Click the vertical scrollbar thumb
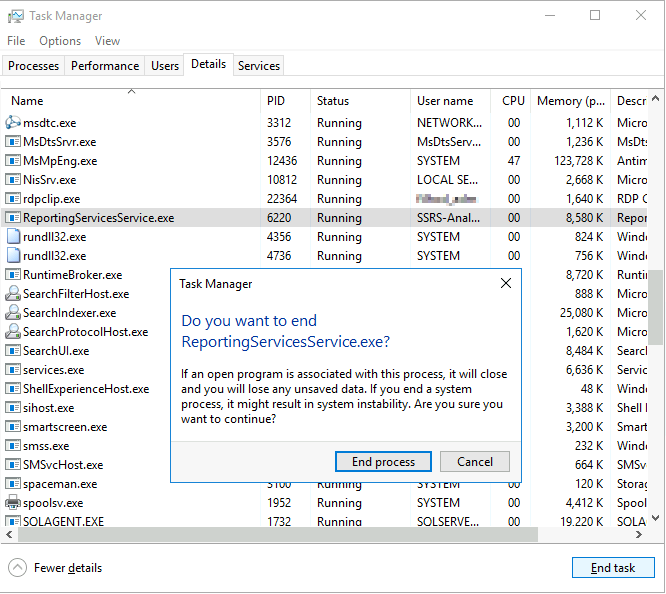The width and height of the screenshot is (666, 594). tap(655, 307)
